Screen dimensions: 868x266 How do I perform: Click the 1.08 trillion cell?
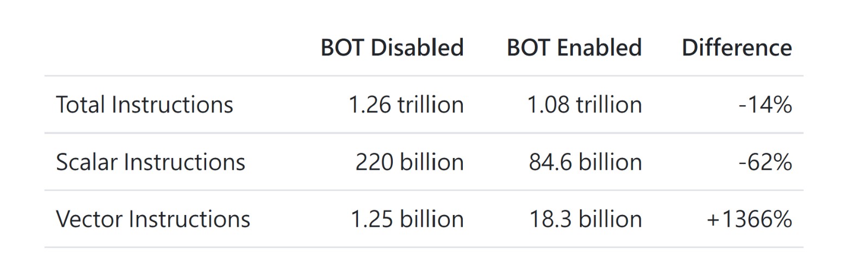point(584,105)
